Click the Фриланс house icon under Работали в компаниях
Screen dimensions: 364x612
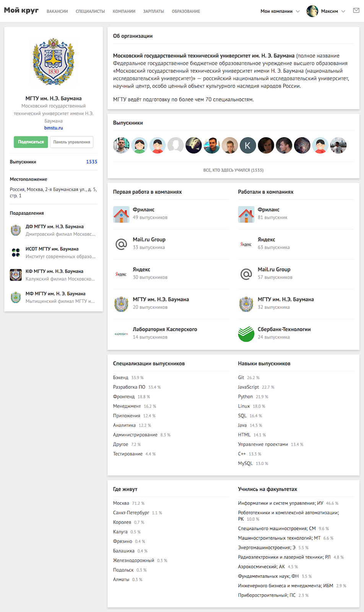point(246,214)
